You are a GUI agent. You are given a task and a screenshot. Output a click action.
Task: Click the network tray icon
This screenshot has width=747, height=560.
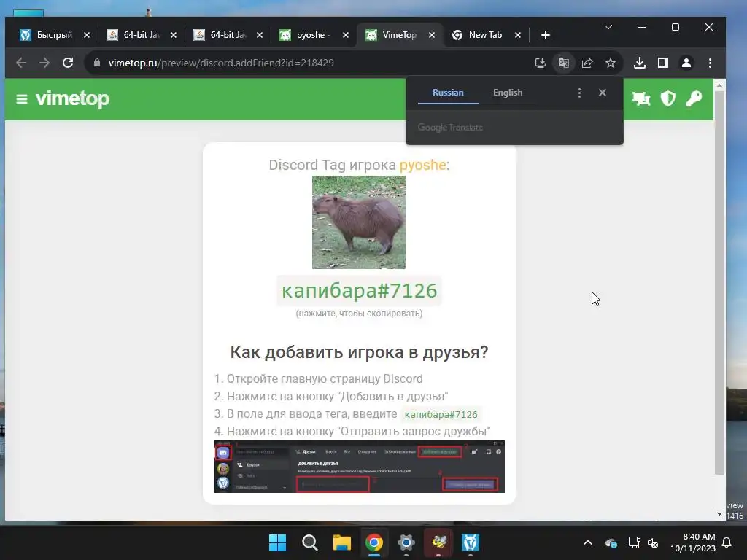coord(634,542)
